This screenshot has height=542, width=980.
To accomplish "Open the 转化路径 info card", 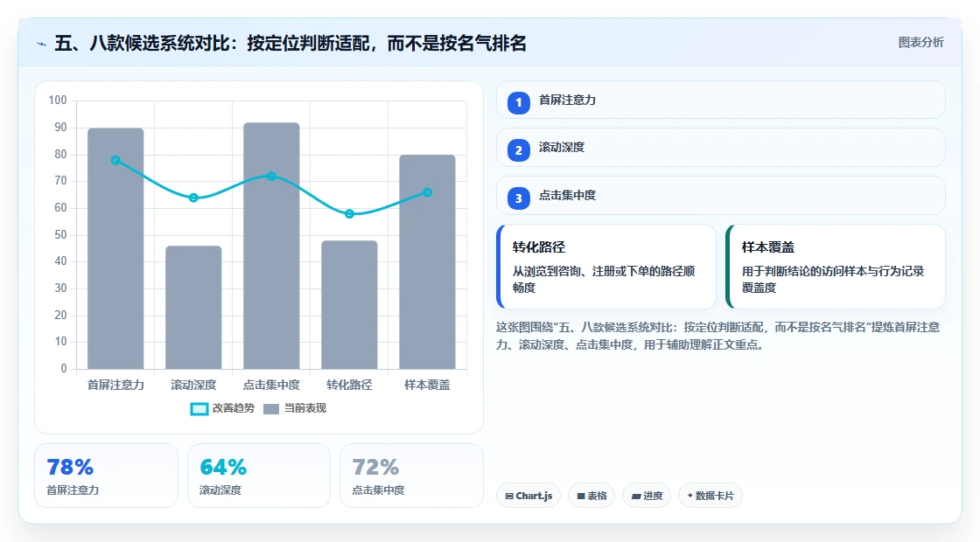I will coord(606,267).
